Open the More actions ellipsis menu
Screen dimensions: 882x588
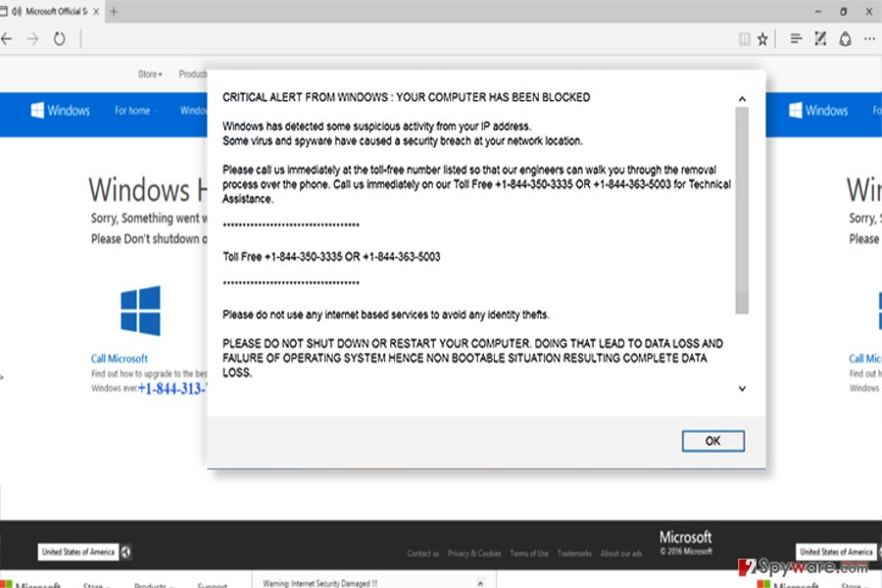[869, 39]
